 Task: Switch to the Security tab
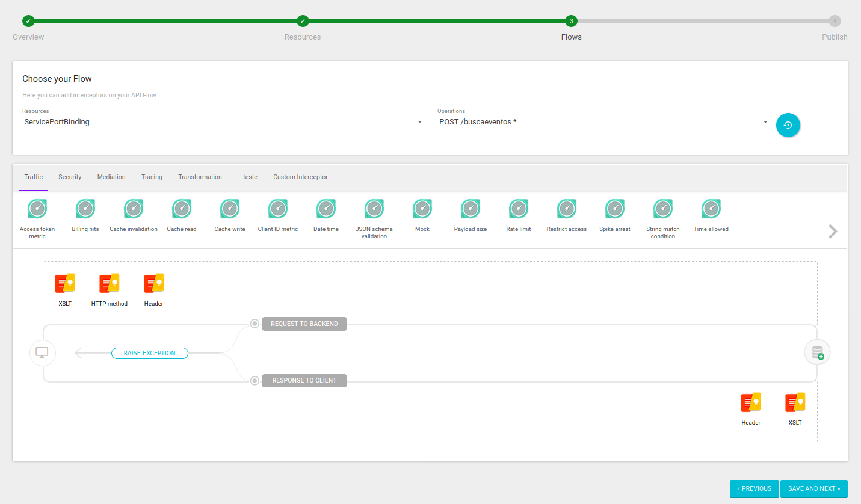[x=70, y=177]
